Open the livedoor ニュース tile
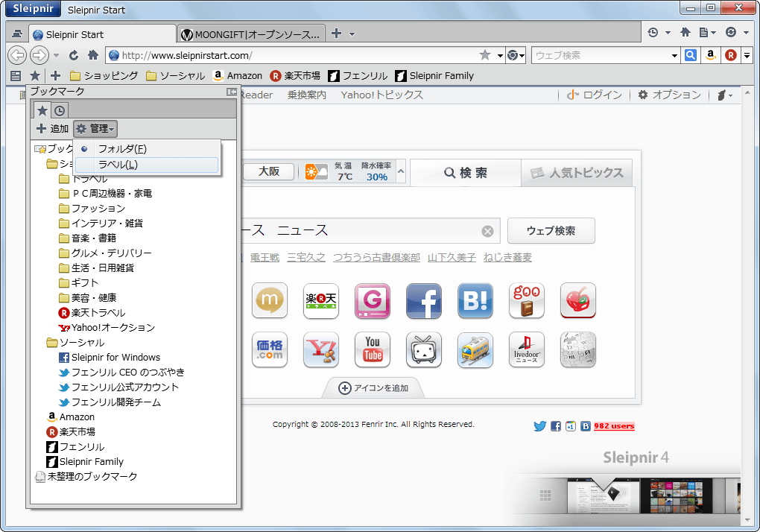 pyautogui.click(x=526, y=349)
